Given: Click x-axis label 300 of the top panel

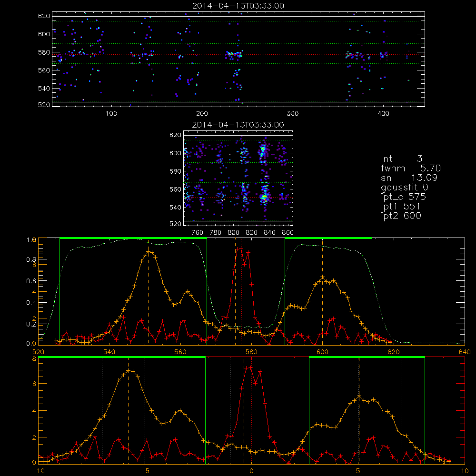Looking at the screenshot, I should 293,114.
